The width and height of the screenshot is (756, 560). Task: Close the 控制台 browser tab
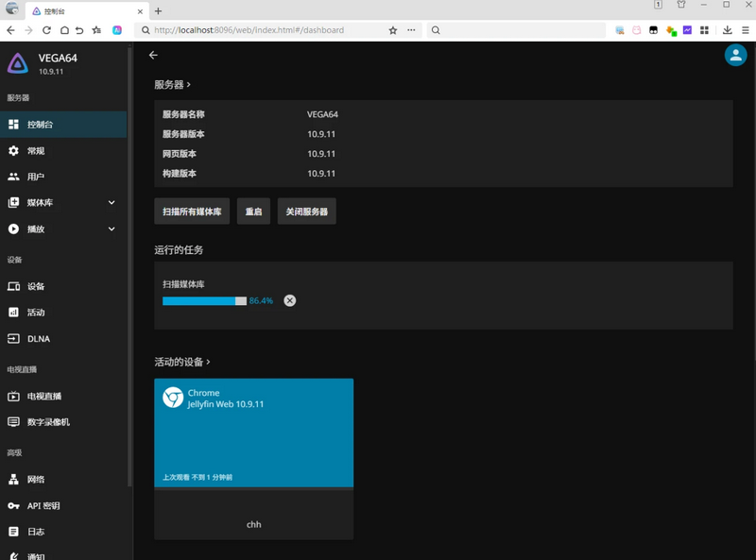pos(140,11)
